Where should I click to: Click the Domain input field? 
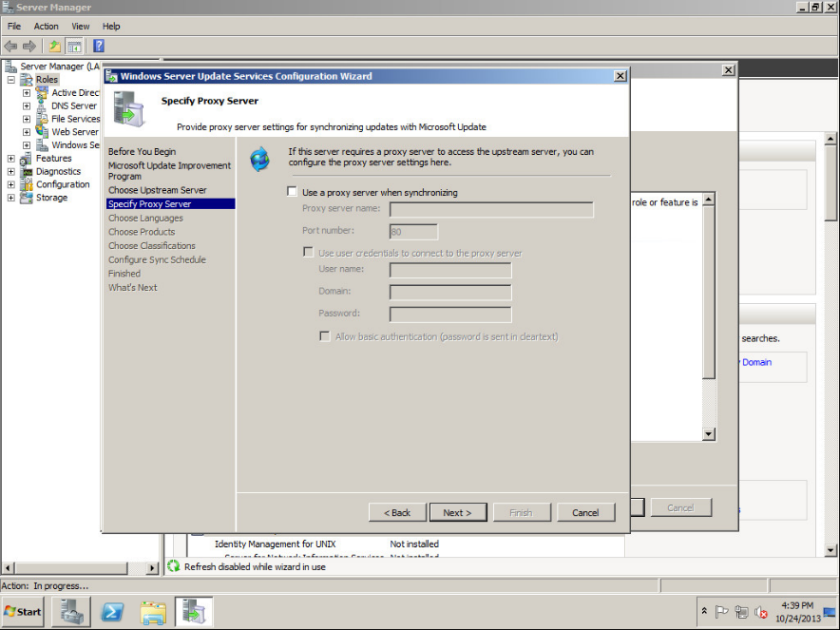[450, 293]
